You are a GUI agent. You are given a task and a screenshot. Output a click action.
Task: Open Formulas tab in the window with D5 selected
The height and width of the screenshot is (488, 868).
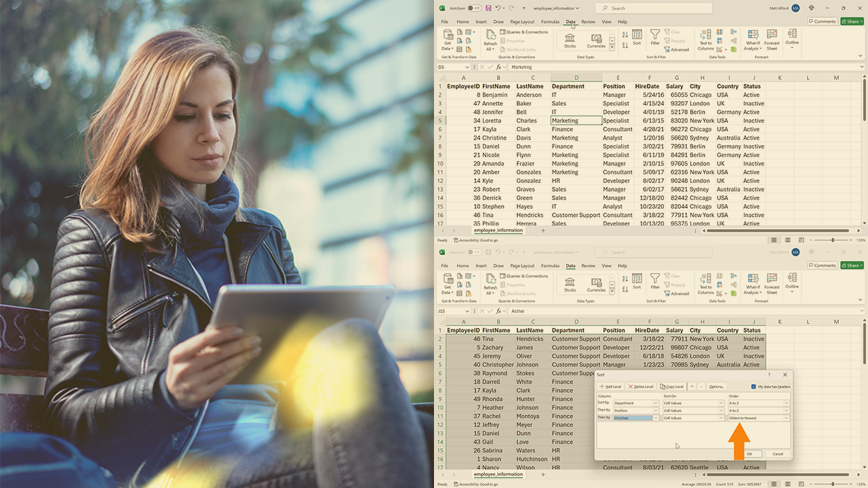coord(550,22)
